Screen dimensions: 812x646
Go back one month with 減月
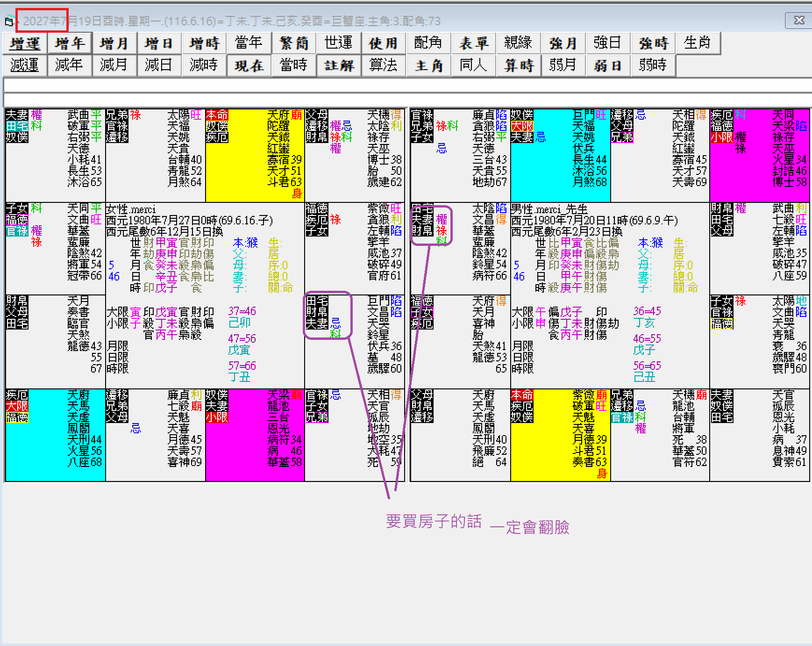click(x=114, y=65)
